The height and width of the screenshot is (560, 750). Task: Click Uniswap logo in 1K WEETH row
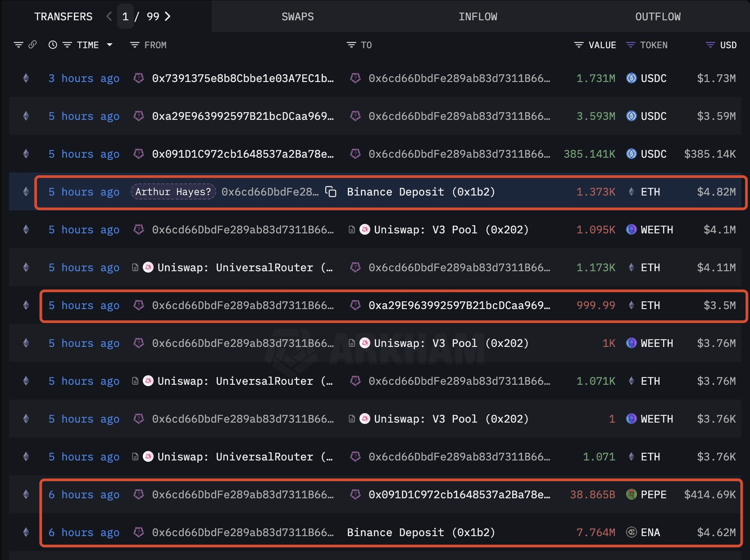[x=365, y=343]
